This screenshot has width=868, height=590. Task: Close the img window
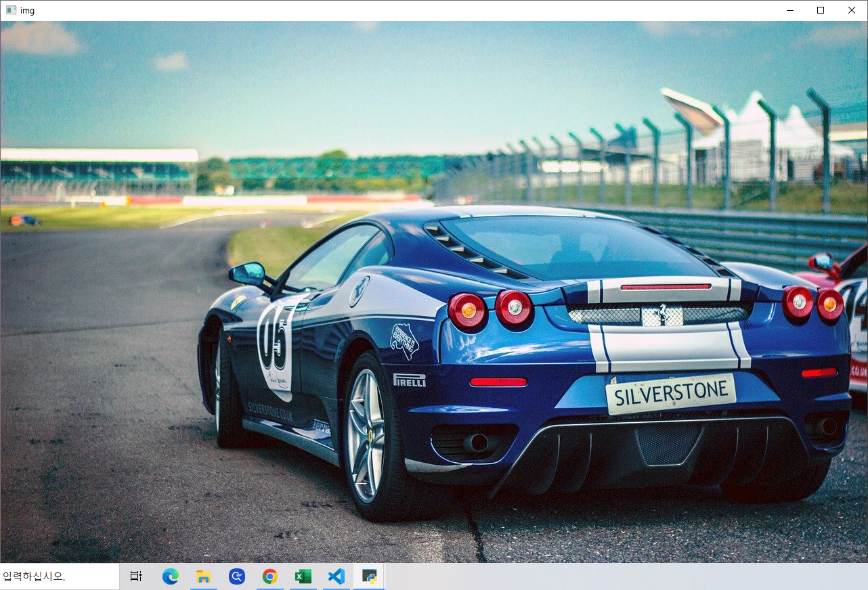tap(852, 10)
